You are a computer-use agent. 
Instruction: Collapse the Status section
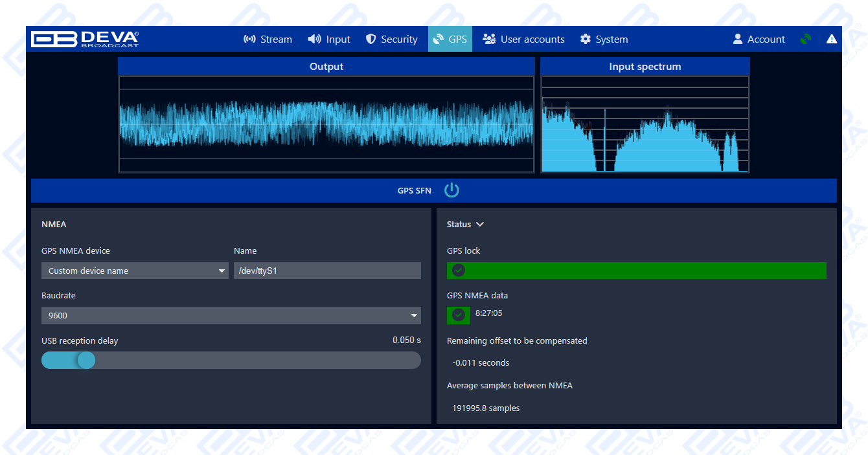click(x=480, y=224)
